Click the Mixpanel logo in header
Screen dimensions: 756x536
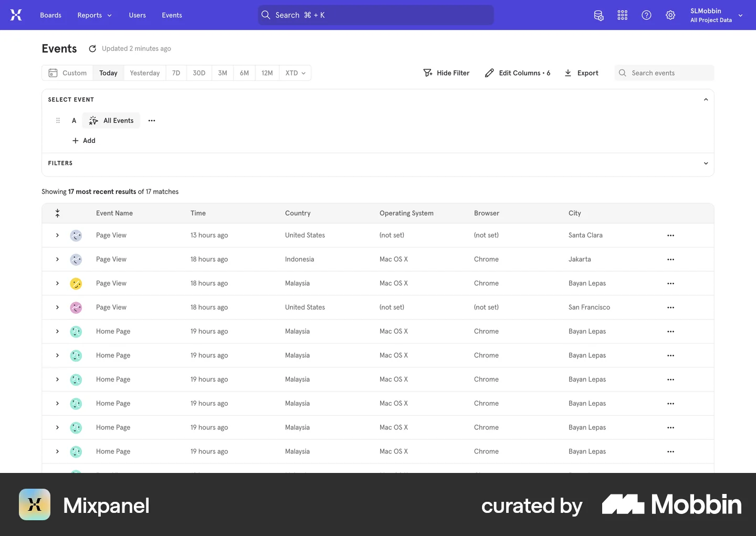(x=16, y=15)
